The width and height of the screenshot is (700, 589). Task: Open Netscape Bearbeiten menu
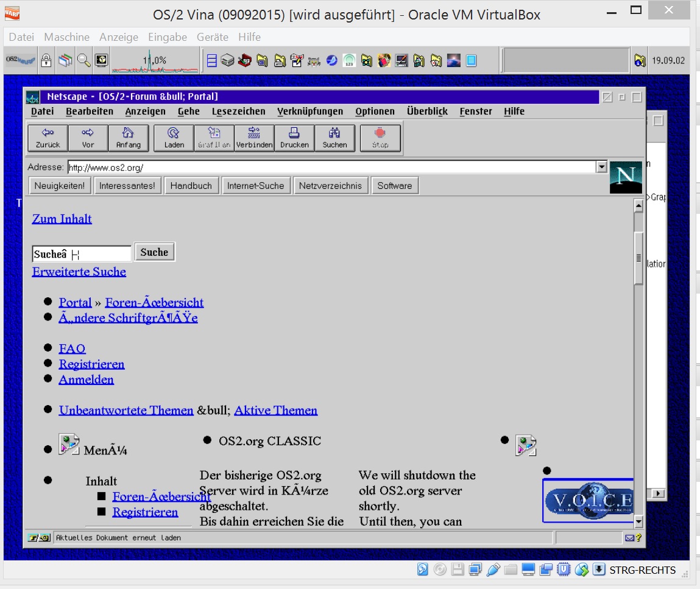click(90, 111)
